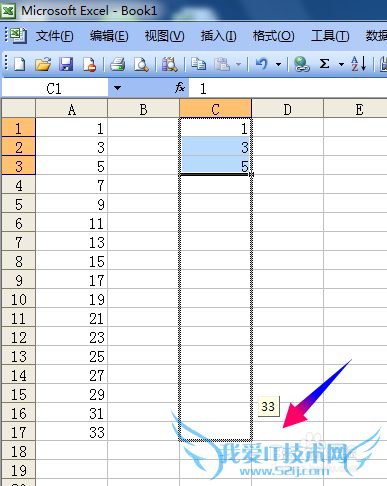Click the formula bar showing 1

tap(288, 88)
